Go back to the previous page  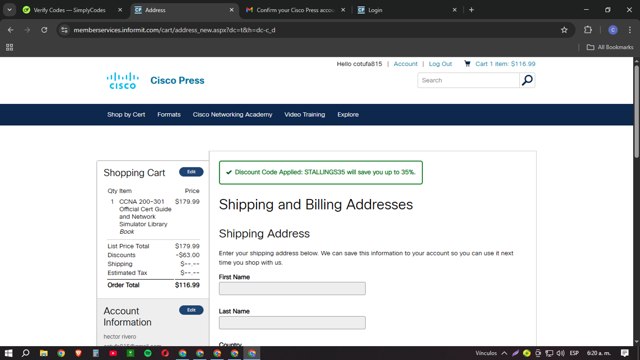11,30
